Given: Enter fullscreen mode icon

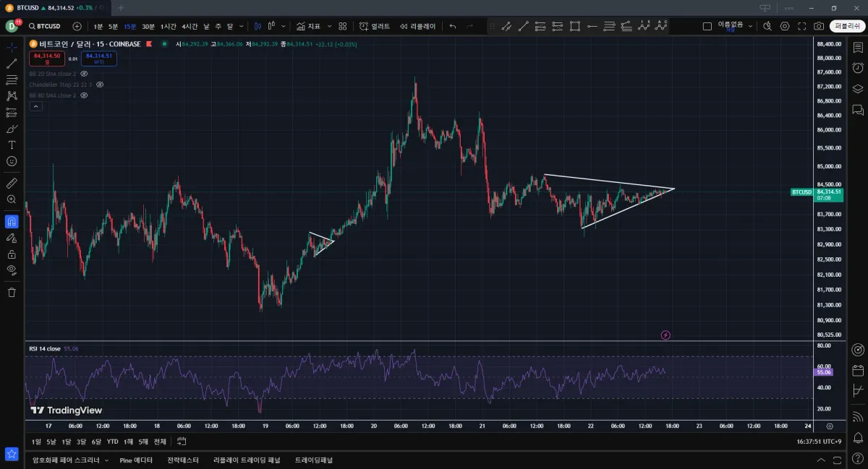Looking at the screenshot, I should [x=801, y=26].
